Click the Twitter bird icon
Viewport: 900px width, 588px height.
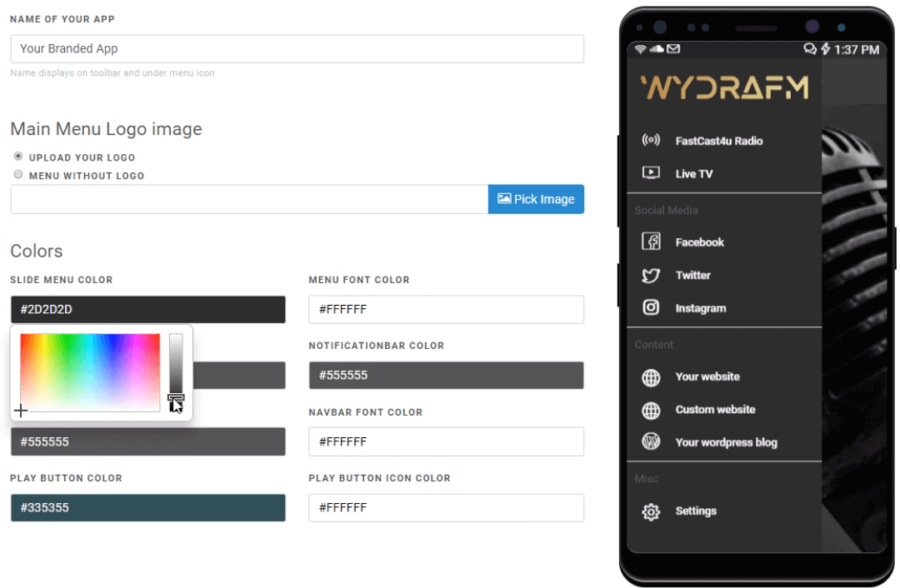point(650,276)
